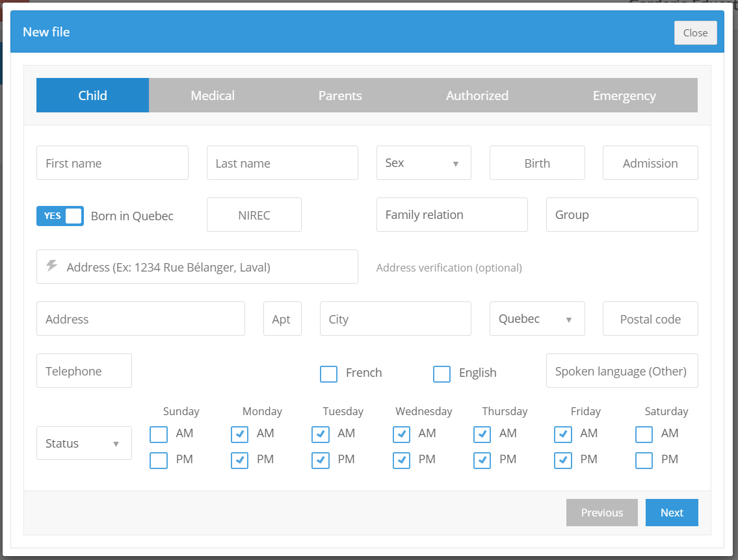Open the Status dropdown

click(x=85, y=443)
